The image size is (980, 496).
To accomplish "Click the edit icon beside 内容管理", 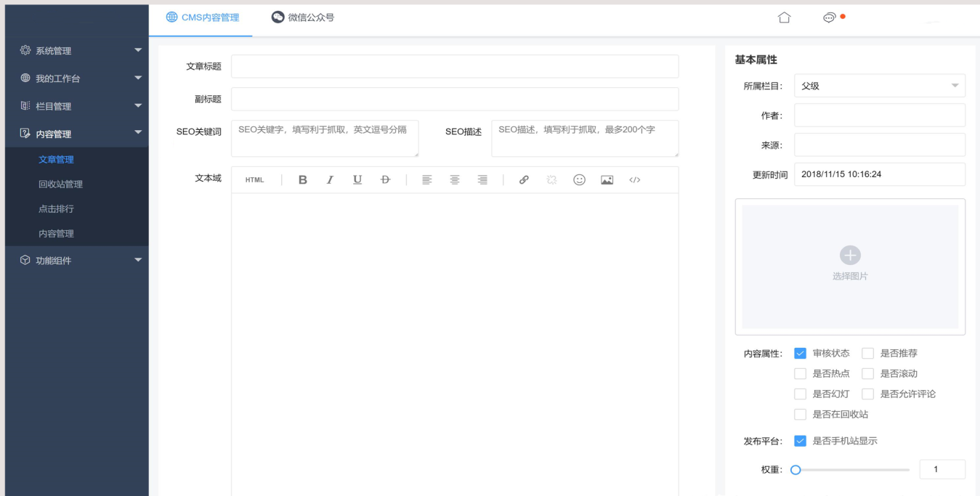I will tap(25, 134).
